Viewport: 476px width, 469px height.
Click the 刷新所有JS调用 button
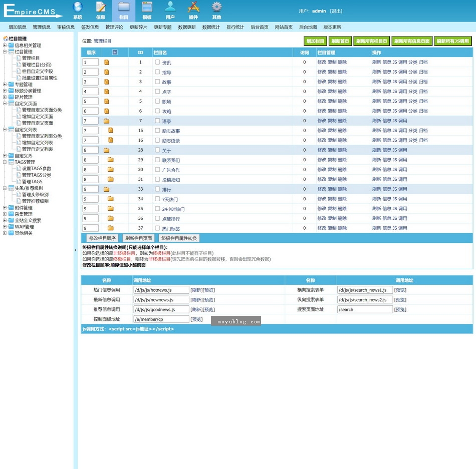point(453,41)
